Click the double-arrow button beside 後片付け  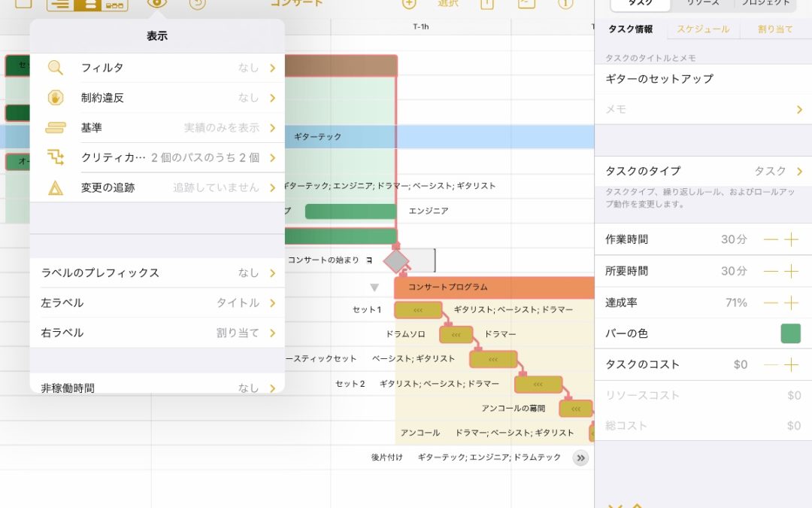coord(580,457)
